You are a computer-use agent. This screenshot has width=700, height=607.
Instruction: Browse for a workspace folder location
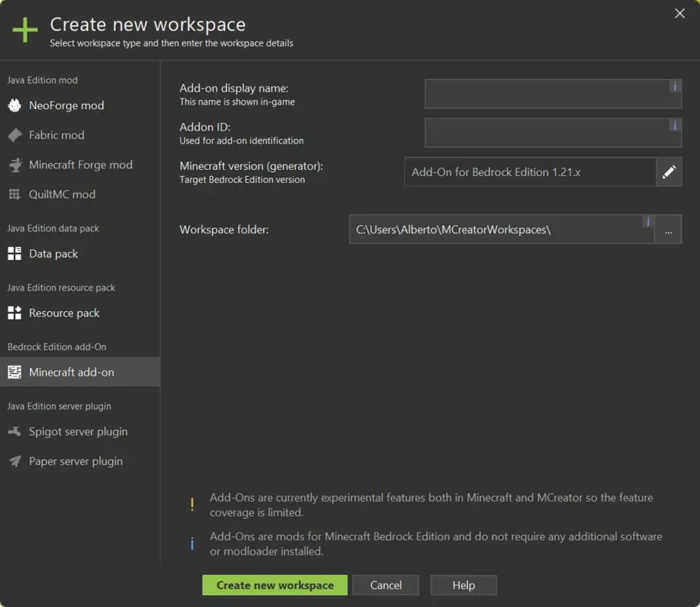(669, 229)
